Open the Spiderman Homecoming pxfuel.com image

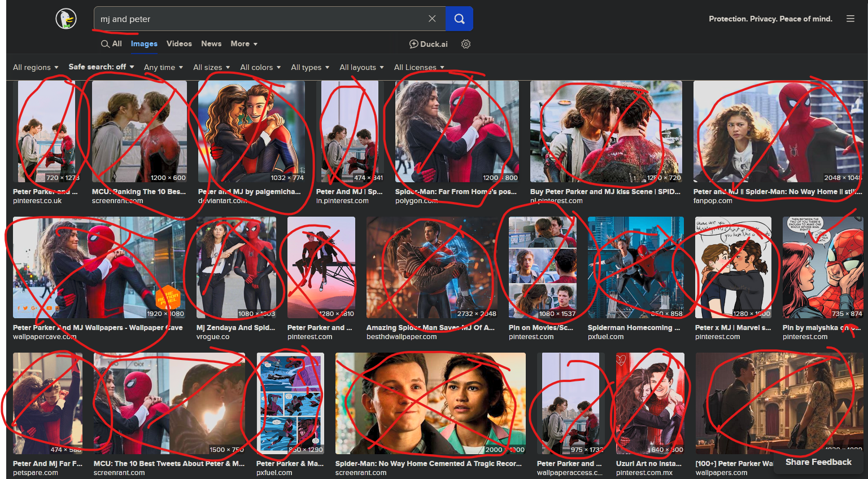coord(636,267)
